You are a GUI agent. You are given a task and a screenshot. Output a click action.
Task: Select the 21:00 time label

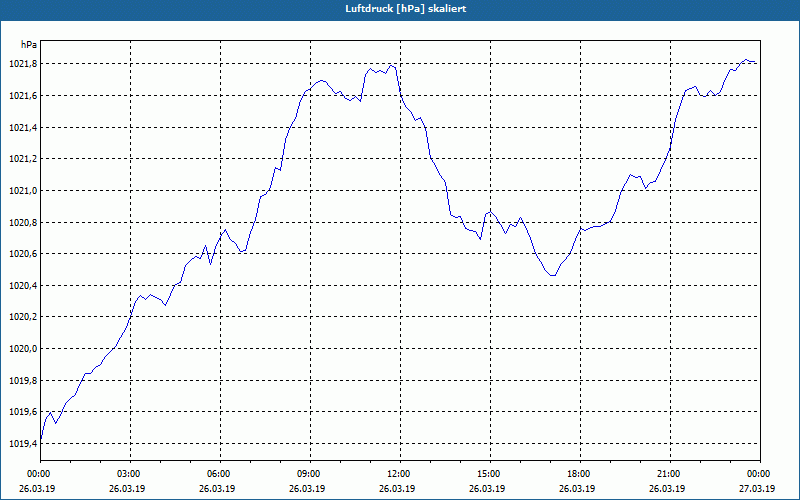pos(667,474)
